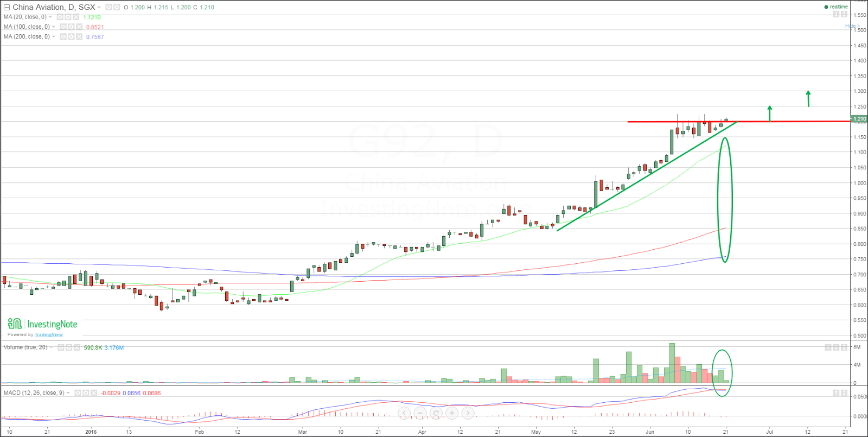This screenshot has width=868, height=437.
Task: Open the Volume (true, 20) dropdown arrow
Action: click(x=52, y=347)
